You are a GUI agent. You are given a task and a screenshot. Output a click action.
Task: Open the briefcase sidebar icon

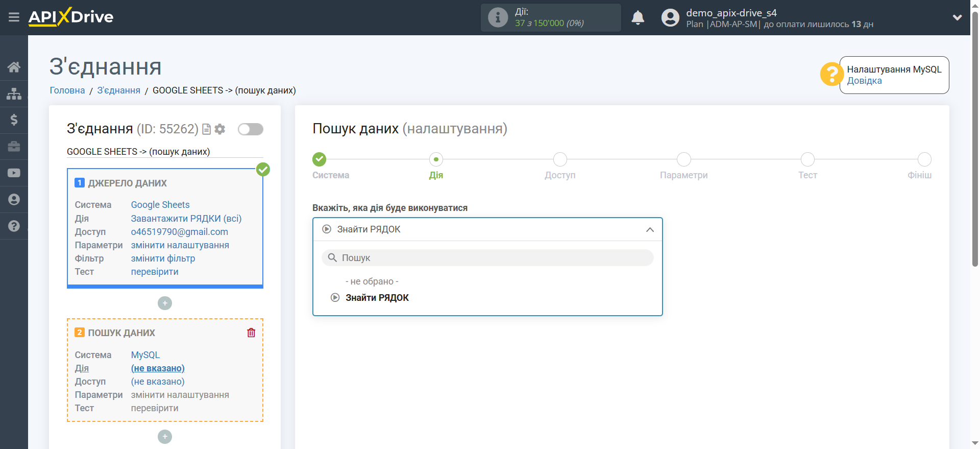[14, 147]
